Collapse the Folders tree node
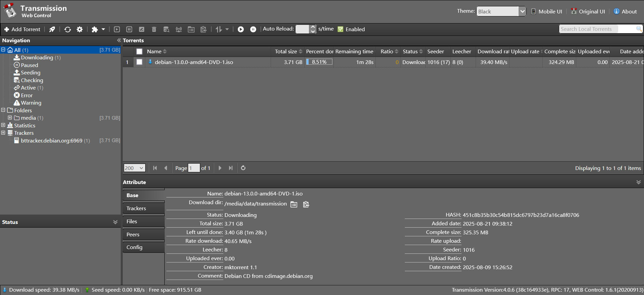This screenshot has width=644, height=295. coord(3,110)
